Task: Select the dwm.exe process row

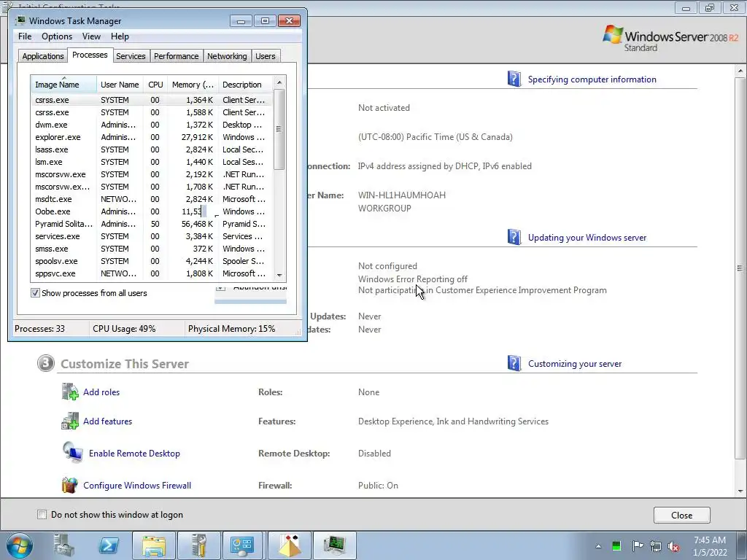Action: click(152, 125)
